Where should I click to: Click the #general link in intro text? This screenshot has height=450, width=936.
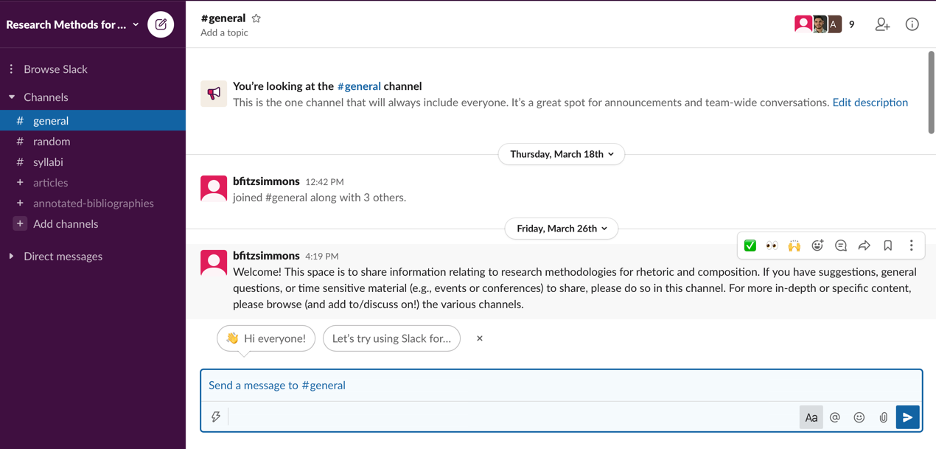click(359, 86)
